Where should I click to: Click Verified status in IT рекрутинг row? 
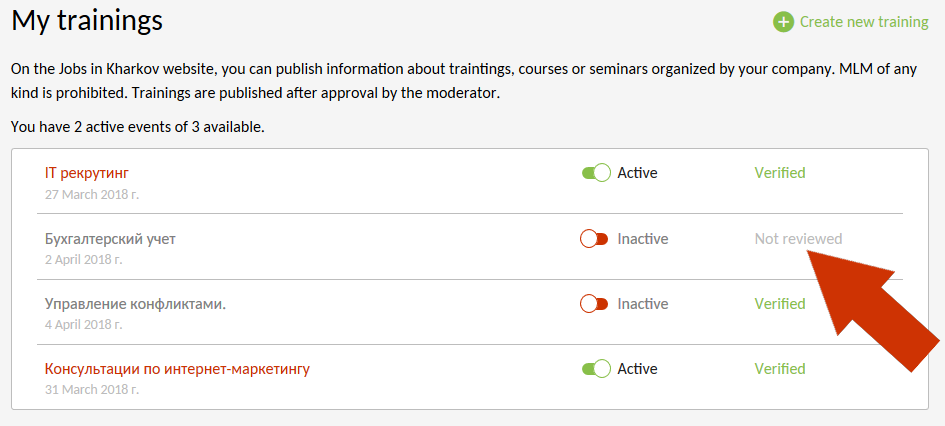(x=779, y=173)
